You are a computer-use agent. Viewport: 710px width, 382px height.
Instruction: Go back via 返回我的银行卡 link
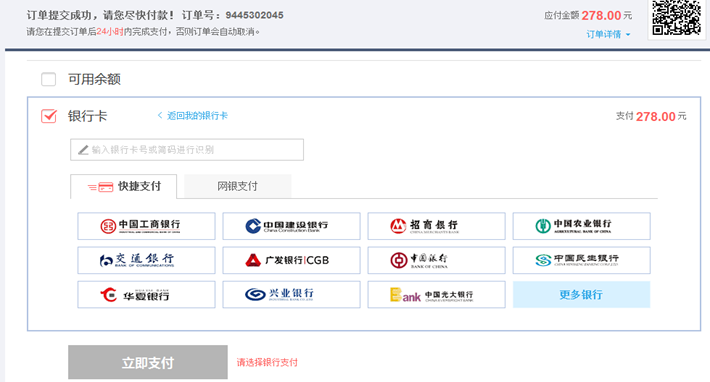click(x=192, y=116)
